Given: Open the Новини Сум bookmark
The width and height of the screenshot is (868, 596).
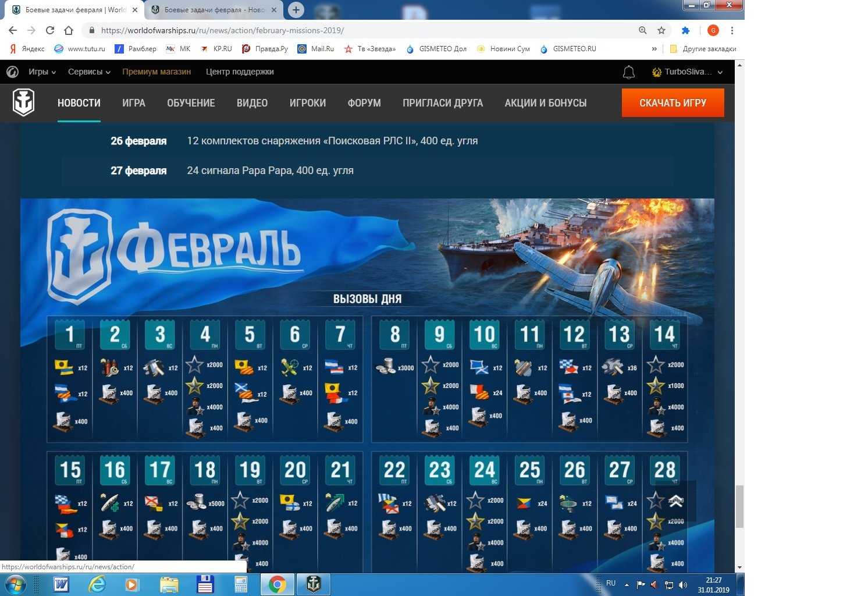Looking at the screenshot, I should click(503, 49).
